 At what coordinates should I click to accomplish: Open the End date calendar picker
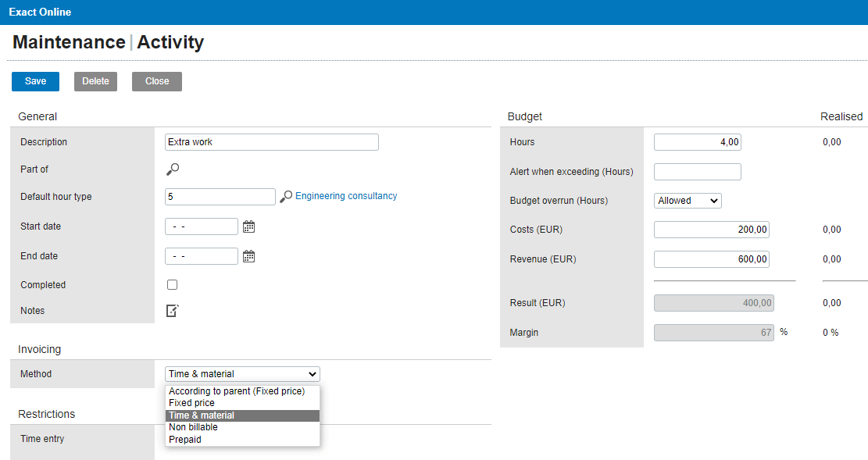pos(249,256)
